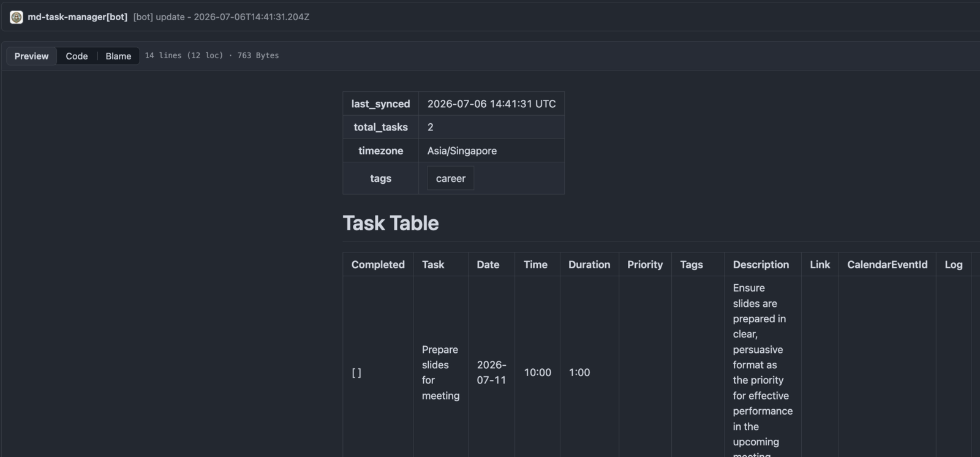The image size is (980, 457).
Task: Open the '[bot] update' commit message
Action: click(221, 17)
